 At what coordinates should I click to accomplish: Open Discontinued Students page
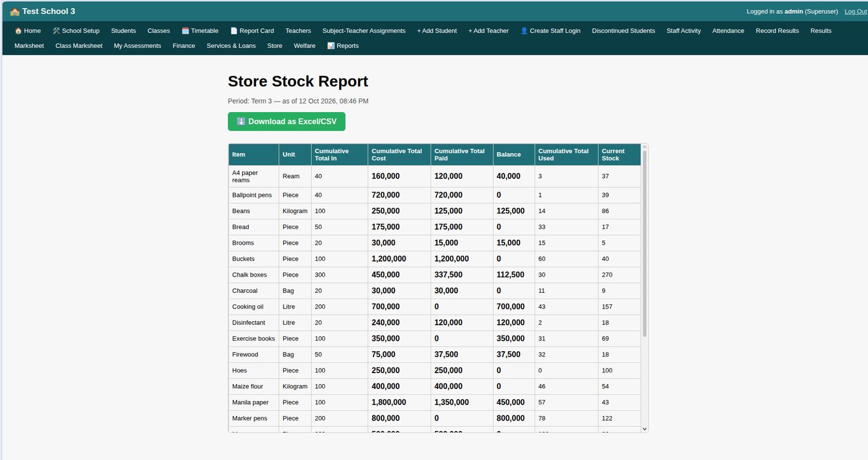click(623, 31)
